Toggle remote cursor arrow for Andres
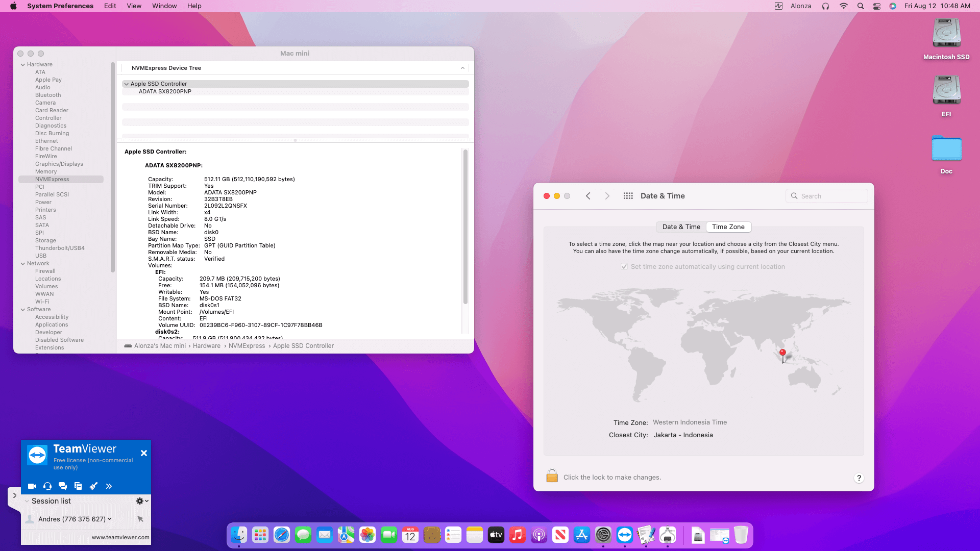Image resolution: width=980 pixels, height=551 pixels. tap(140, 519)
